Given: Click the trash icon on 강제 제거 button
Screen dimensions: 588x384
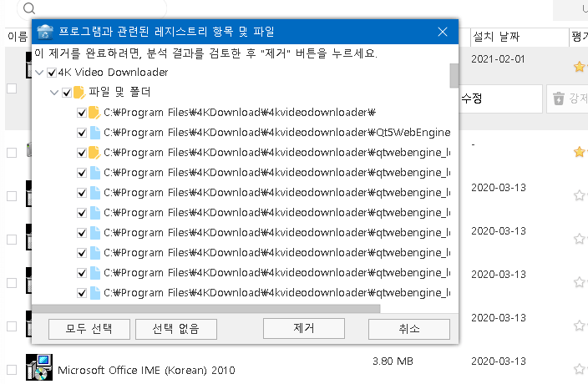Looking at the screenshot, I should [559, 99].
